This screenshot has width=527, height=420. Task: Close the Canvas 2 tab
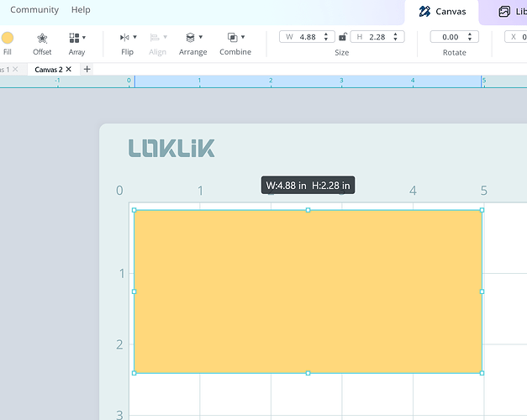(x=69, y=69)
